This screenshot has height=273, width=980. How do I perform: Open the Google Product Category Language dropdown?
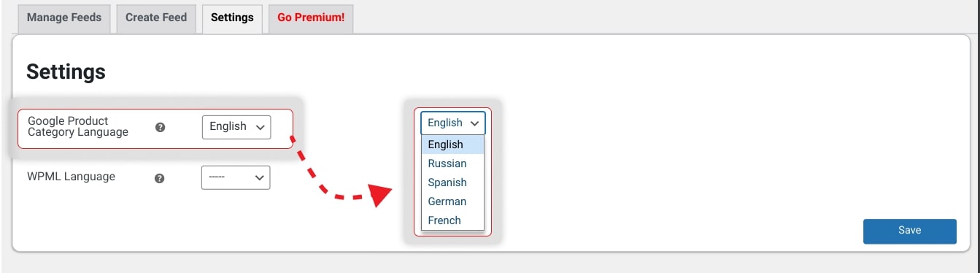click(x=236, y=127)
